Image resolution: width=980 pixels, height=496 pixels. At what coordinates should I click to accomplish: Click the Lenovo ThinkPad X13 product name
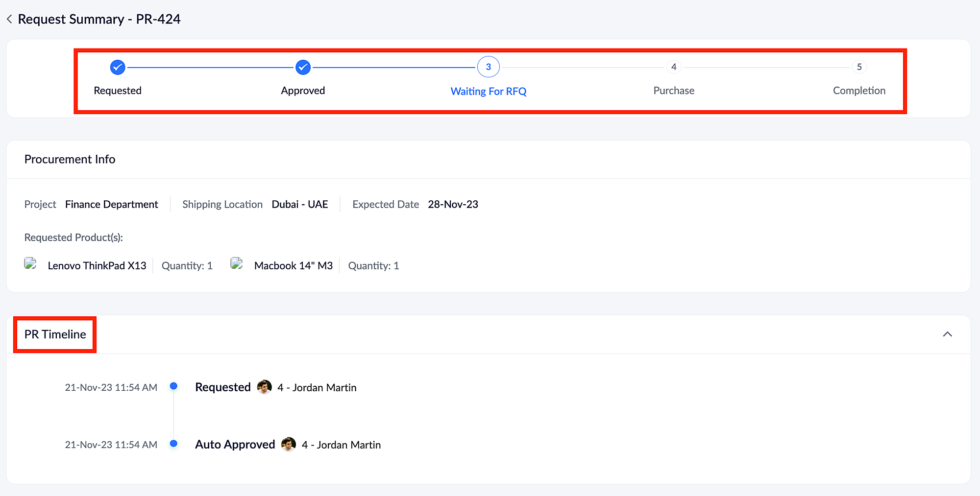pyautogui.click(x=97, y=266)
